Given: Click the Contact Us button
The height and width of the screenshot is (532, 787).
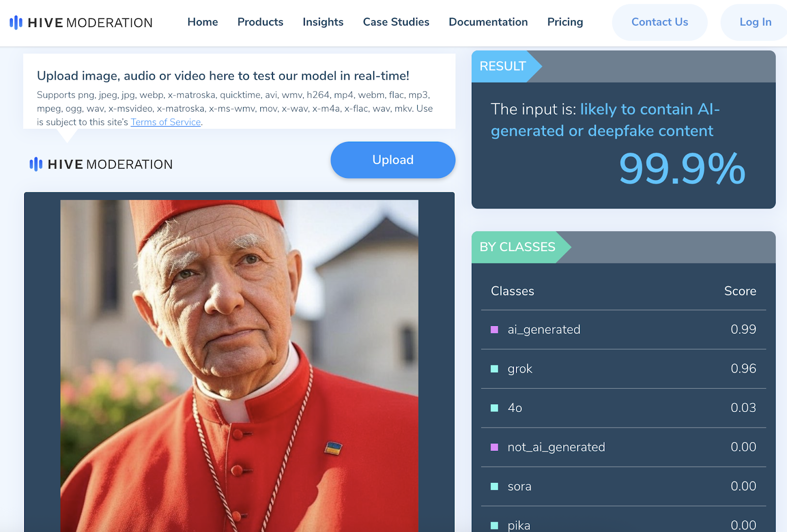Looking at the screenshot, I should coord(660,22).
